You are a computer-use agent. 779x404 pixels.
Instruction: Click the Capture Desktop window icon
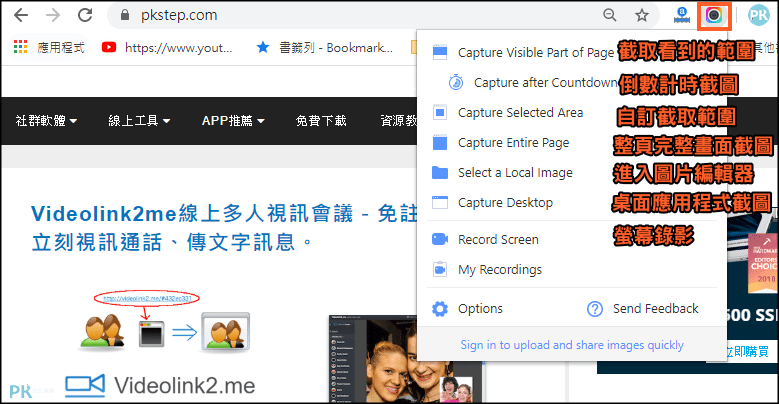[x=440, y=203]
